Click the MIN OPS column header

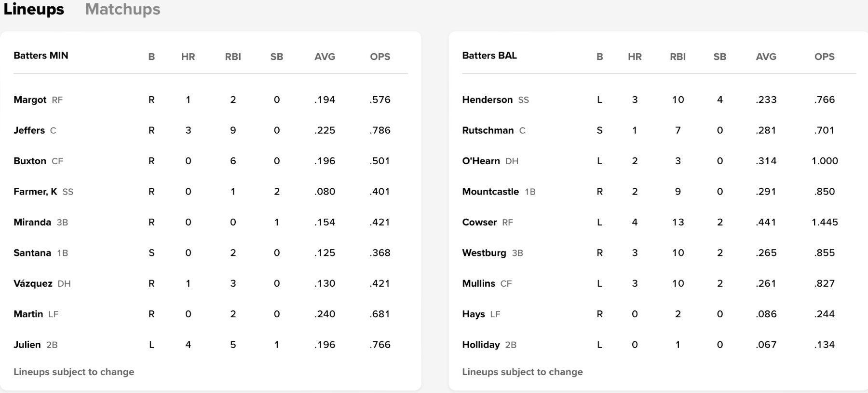click(x=380, y=56)
